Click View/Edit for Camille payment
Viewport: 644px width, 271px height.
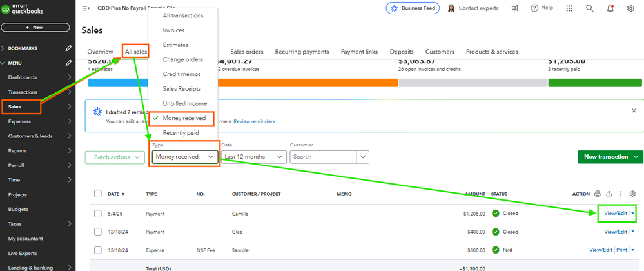[x=614, y=214]
